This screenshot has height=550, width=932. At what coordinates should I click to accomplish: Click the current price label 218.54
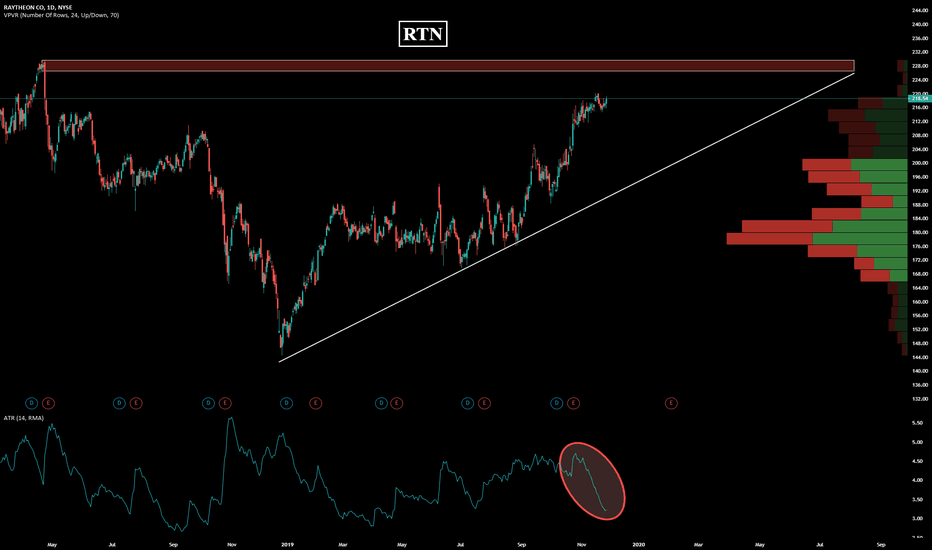[x=920, y=99]
